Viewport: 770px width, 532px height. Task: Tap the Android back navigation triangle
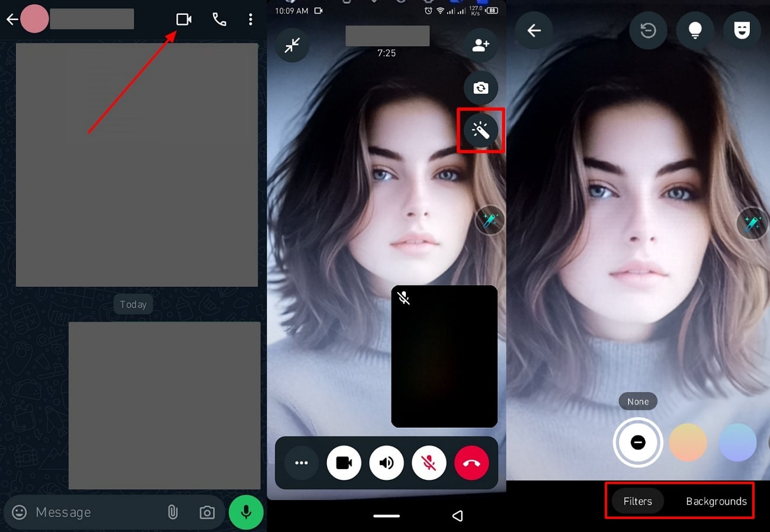pos(457,516)
